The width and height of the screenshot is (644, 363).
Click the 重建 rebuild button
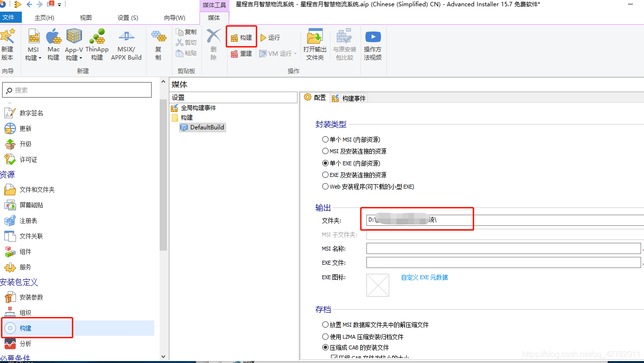[x=241, y=53]
